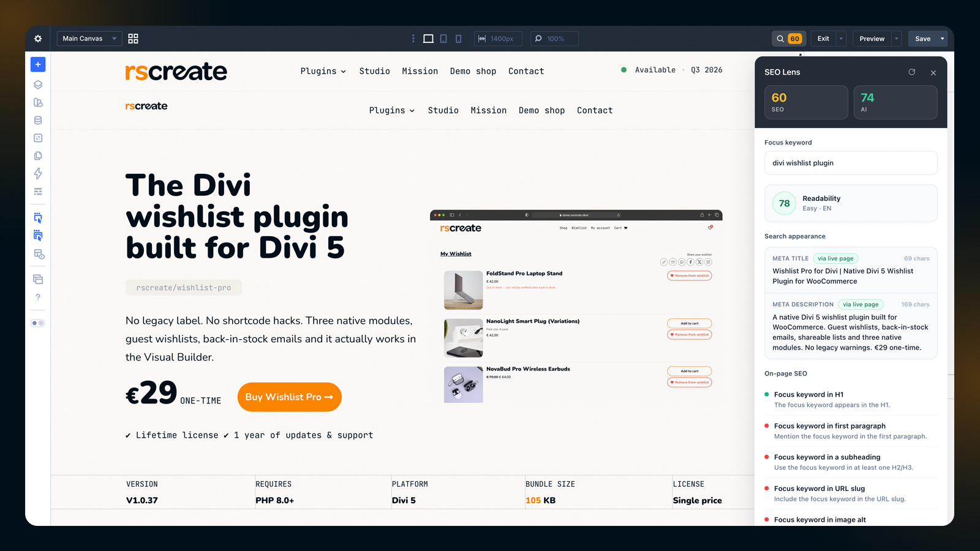Open Mission in the large-logo header

coord(420,71)
